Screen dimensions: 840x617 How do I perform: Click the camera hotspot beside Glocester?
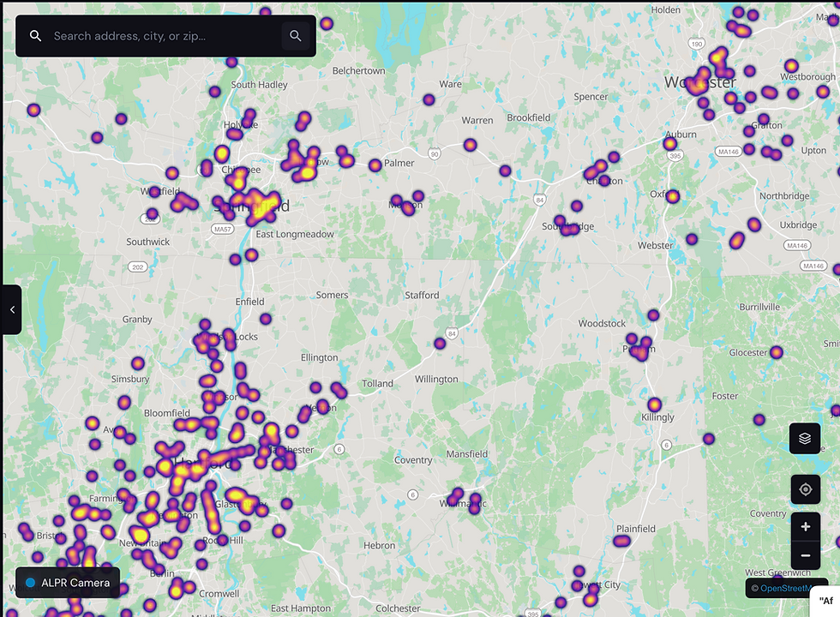[x=777, y=352]
